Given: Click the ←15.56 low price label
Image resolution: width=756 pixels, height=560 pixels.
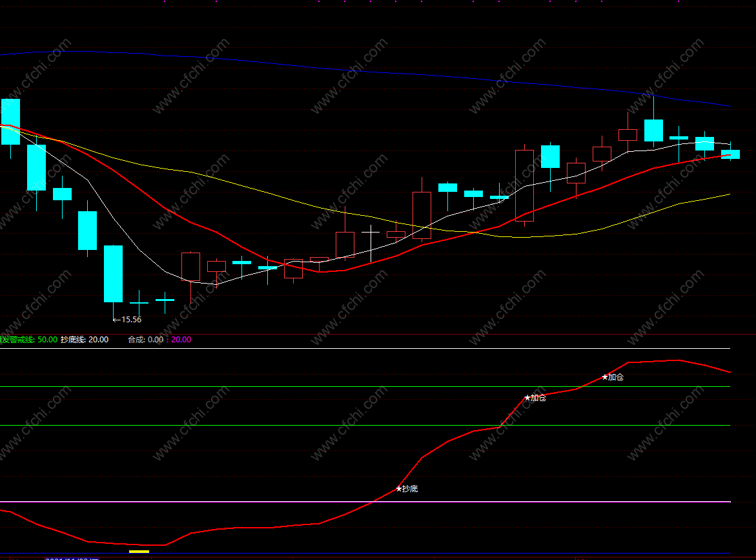Looking at the screenshot, I should pyautogui.click(x=127, y=319).
